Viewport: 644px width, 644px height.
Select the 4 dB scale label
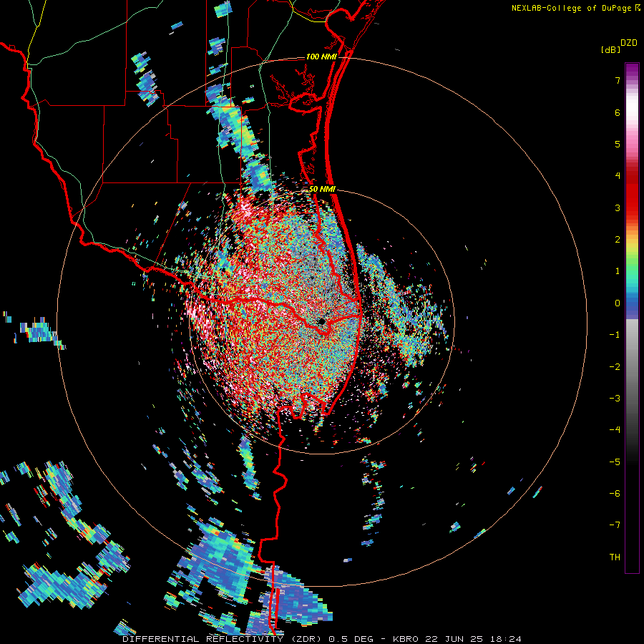(x=618, y=176)
